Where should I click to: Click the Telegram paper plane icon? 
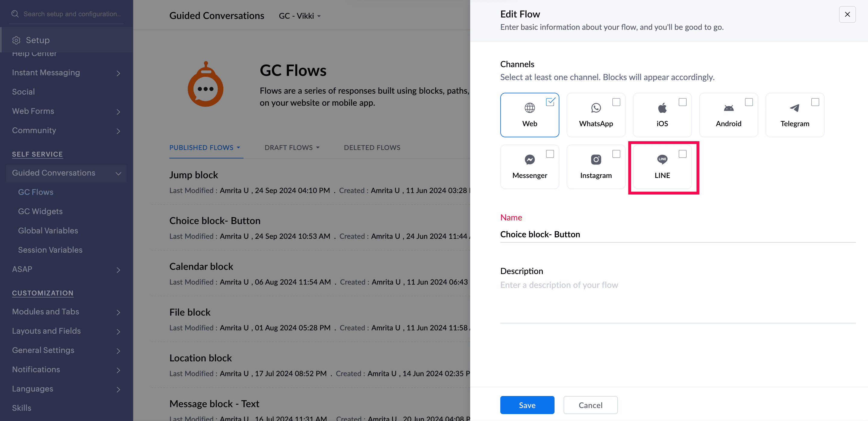794,108
